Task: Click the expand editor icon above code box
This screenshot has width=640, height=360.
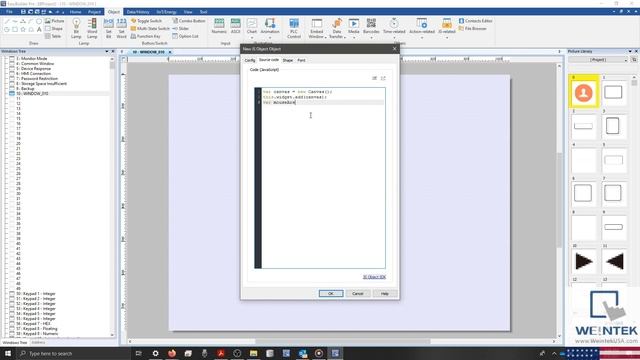Action: [383, 78]
